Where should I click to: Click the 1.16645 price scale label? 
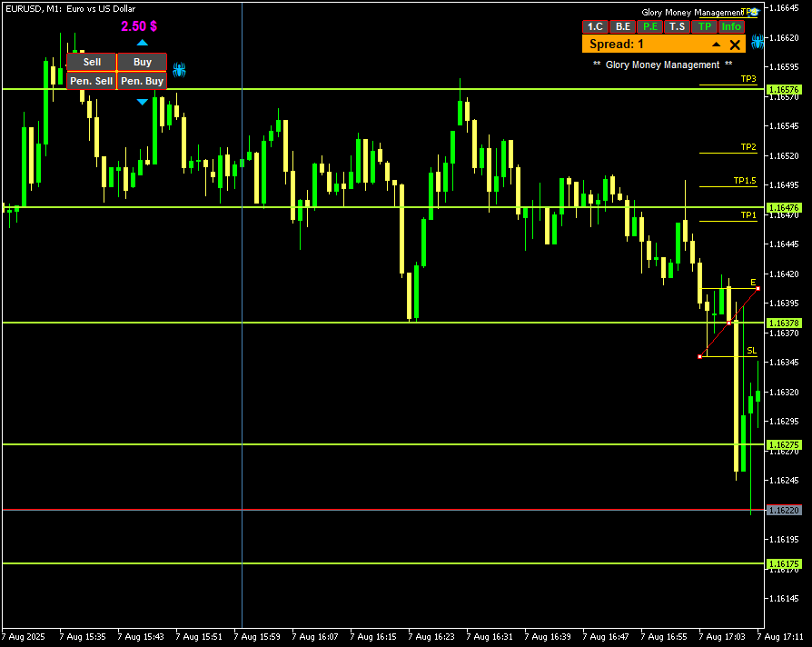784,8
